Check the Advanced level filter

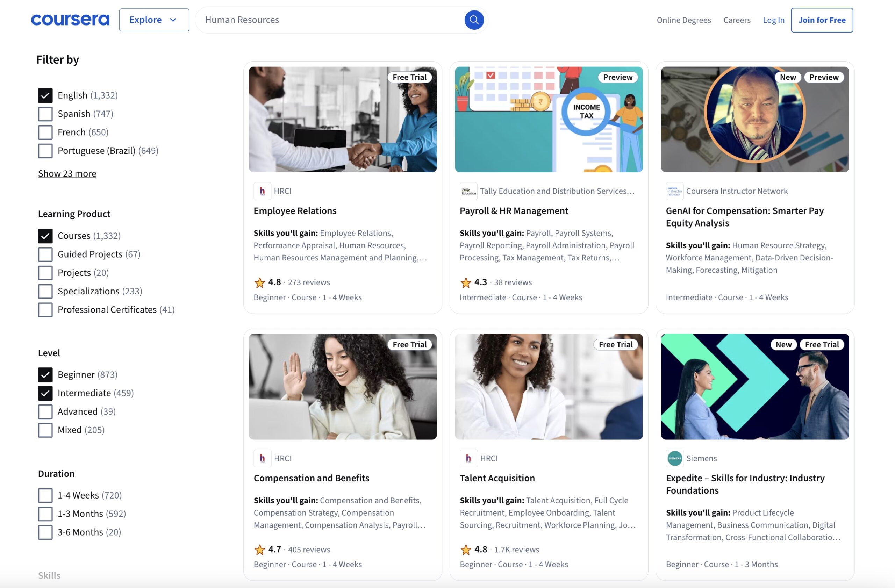coord(45,411)
